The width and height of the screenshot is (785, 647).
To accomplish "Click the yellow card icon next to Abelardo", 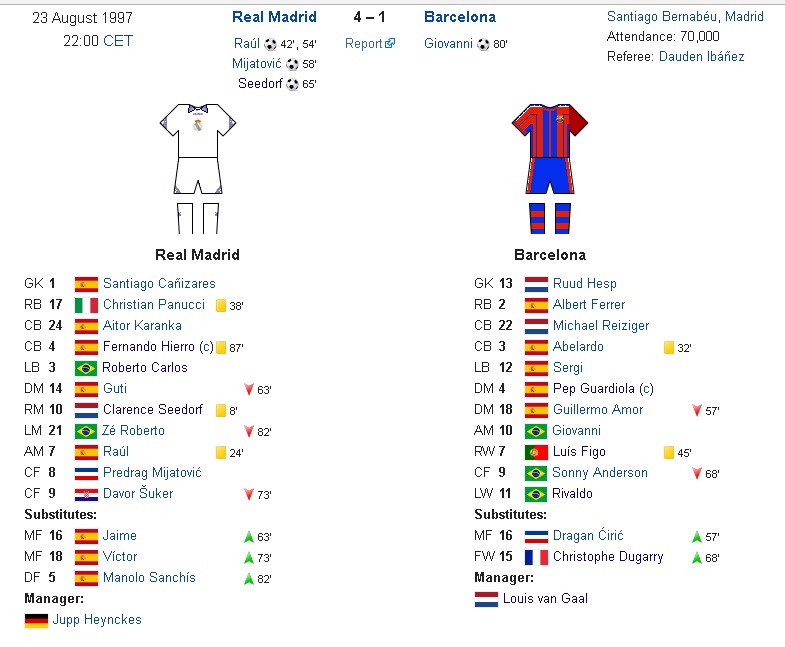I will pyautogui.click(x=669, y=347).
